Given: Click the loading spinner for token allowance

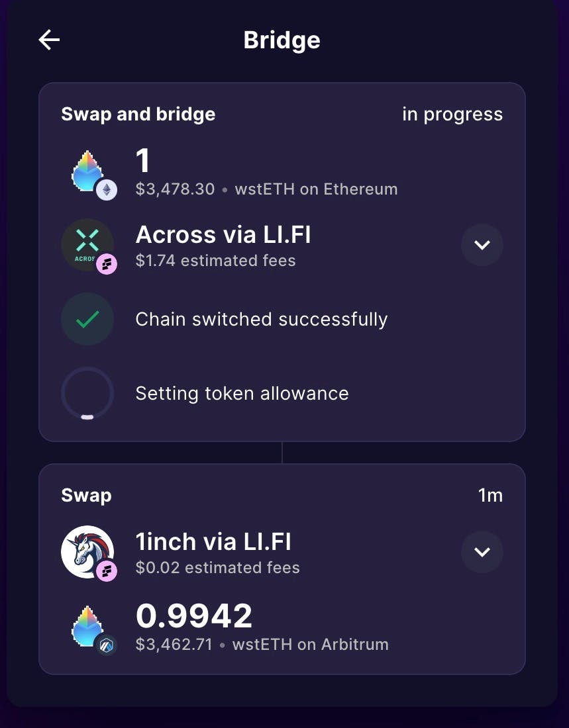Looking at the screenshot, I should point(87,394).
